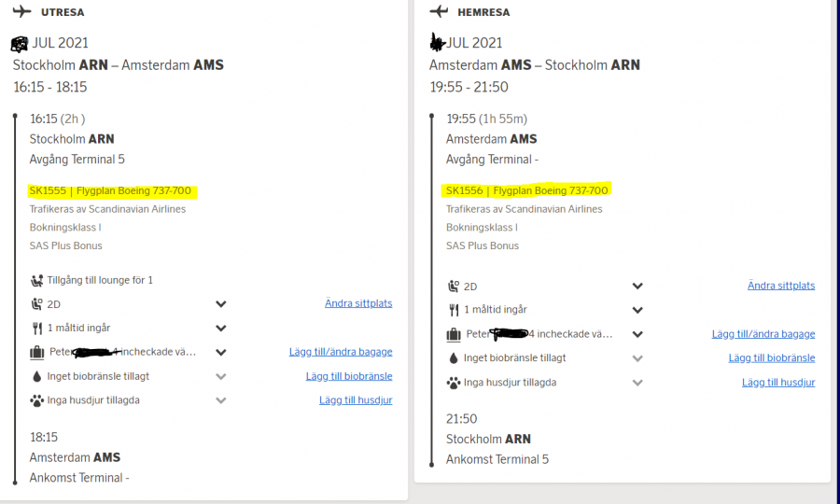840x504 pixels.
Task: Open 'Ändra sittplats' link for Hemresa
Action: pyautogui.click(x=780, y=286)
